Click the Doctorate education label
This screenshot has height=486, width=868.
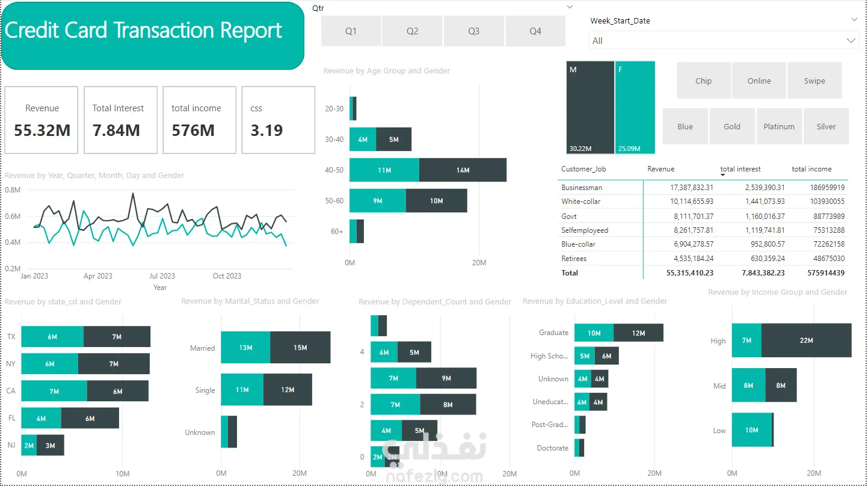(x=553, y=448)
